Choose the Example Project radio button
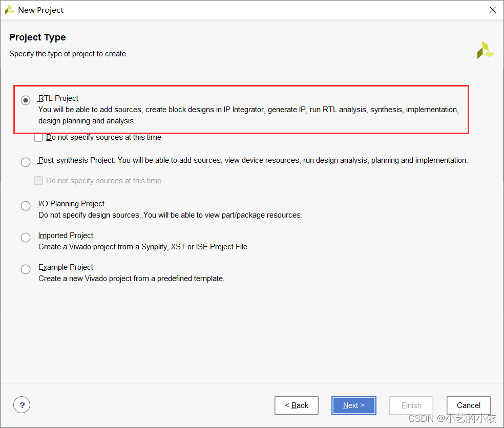 tap(26, 269)
